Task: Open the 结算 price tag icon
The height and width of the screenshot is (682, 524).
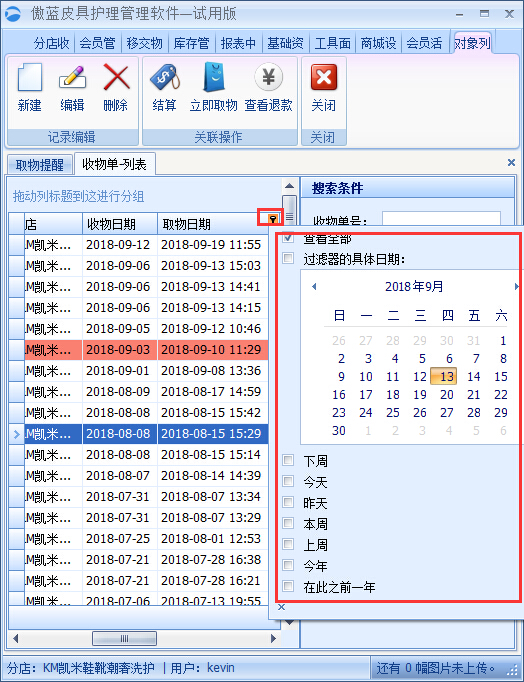Action: click(x=164, y=77)
